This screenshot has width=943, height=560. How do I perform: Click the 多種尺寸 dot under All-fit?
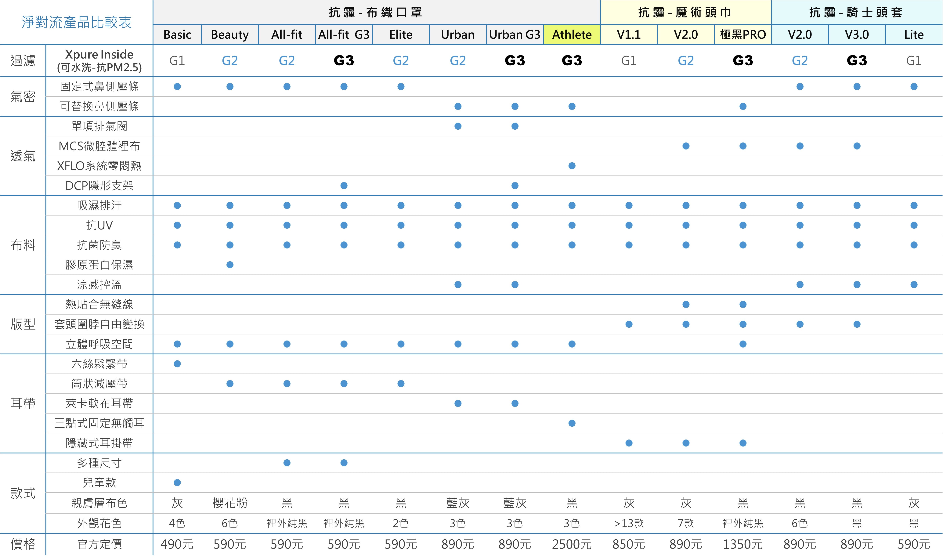click(x=287, y=463)
